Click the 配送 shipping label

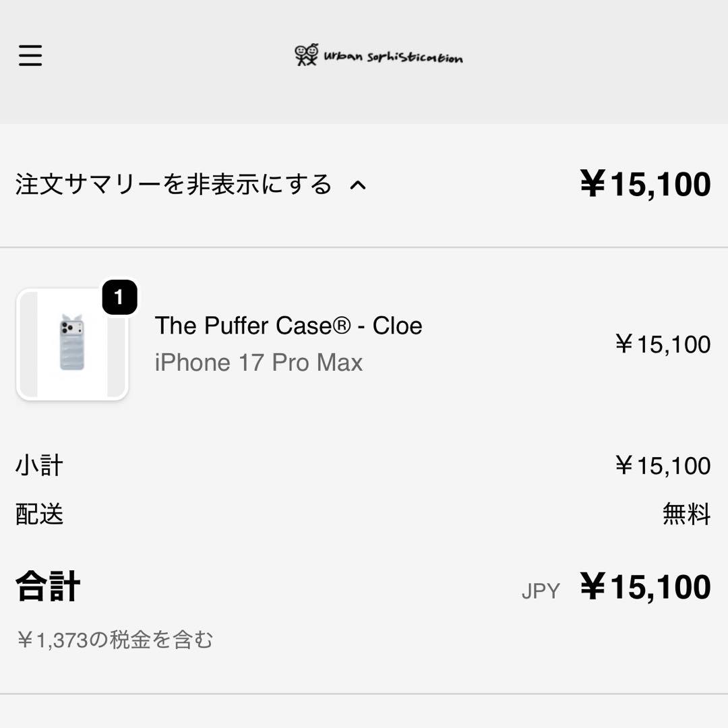(x=39, y=514)
